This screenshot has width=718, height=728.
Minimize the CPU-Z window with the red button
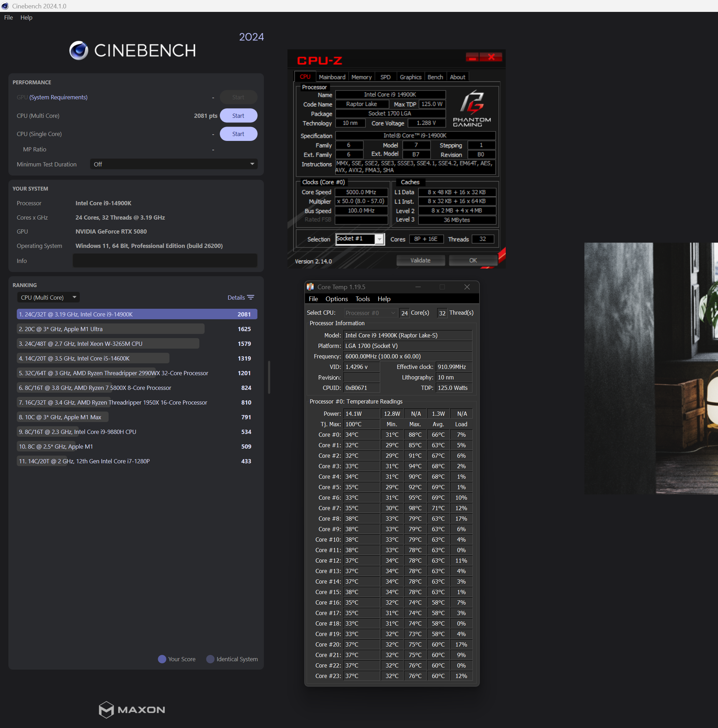472,57
